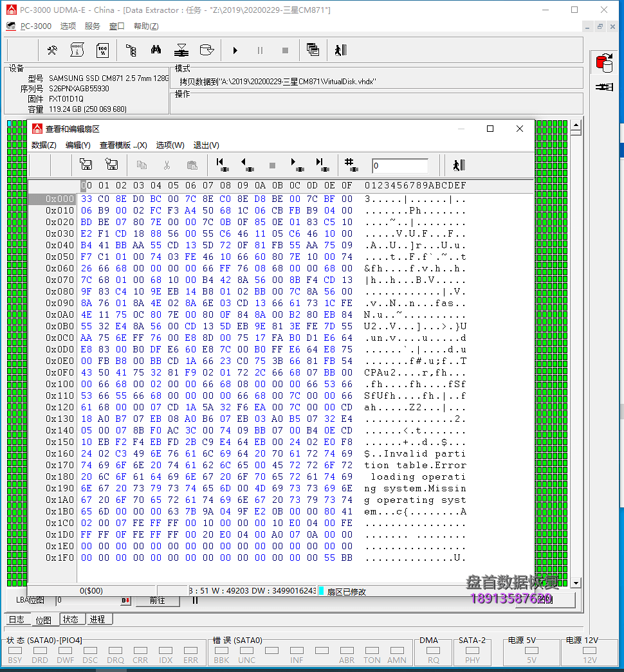Click the stop square in sector editor toolbar
This screenshot has height=672, width=624.
272,165
